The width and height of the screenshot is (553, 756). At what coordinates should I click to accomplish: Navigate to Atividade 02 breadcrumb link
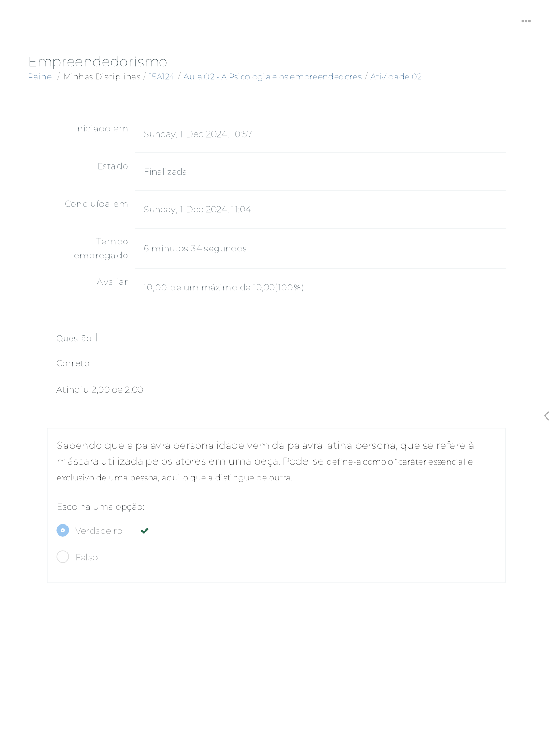pyautogui.click(x=395, y=77)
